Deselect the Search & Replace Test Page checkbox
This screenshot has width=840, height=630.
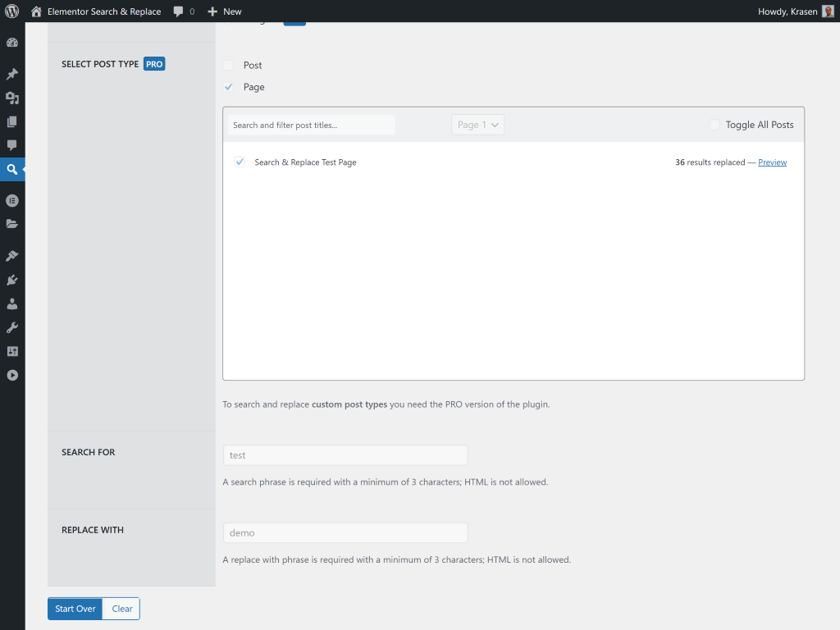[240, 162]
